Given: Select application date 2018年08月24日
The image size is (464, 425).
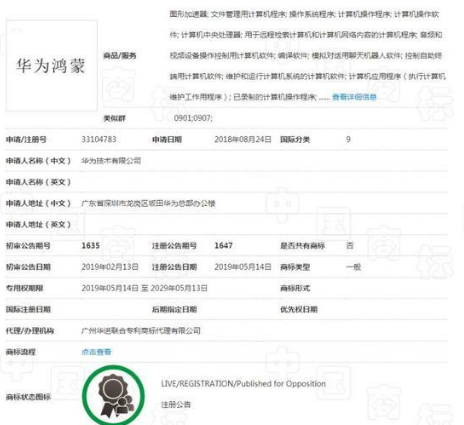Looking at the screenshot, I should [x=243, y=139].
